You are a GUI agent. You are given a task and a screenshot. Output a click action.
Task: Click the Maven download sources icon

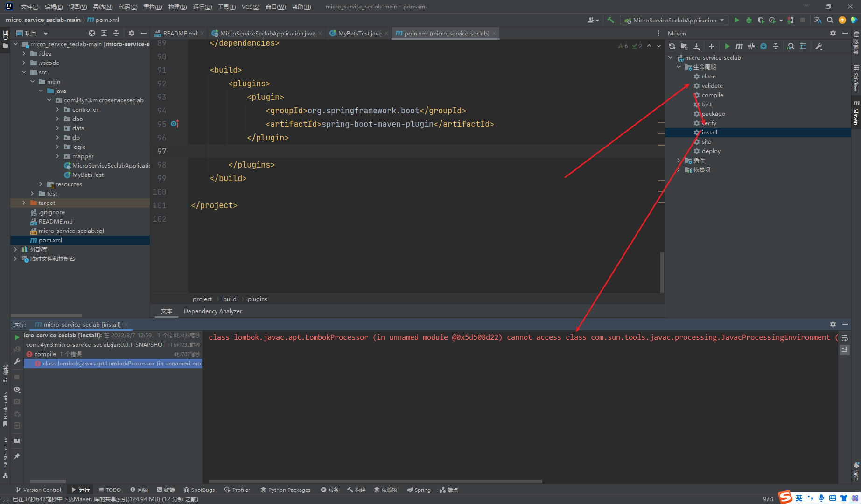pos(697,46)
